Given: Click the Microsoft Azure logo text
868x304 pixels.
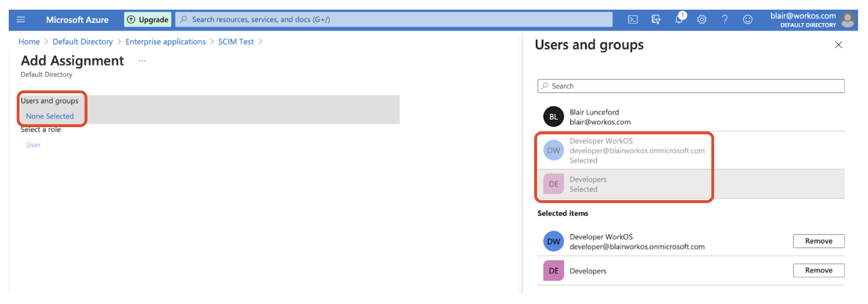Looking at the screenshot, I should (x=77, y=20).
